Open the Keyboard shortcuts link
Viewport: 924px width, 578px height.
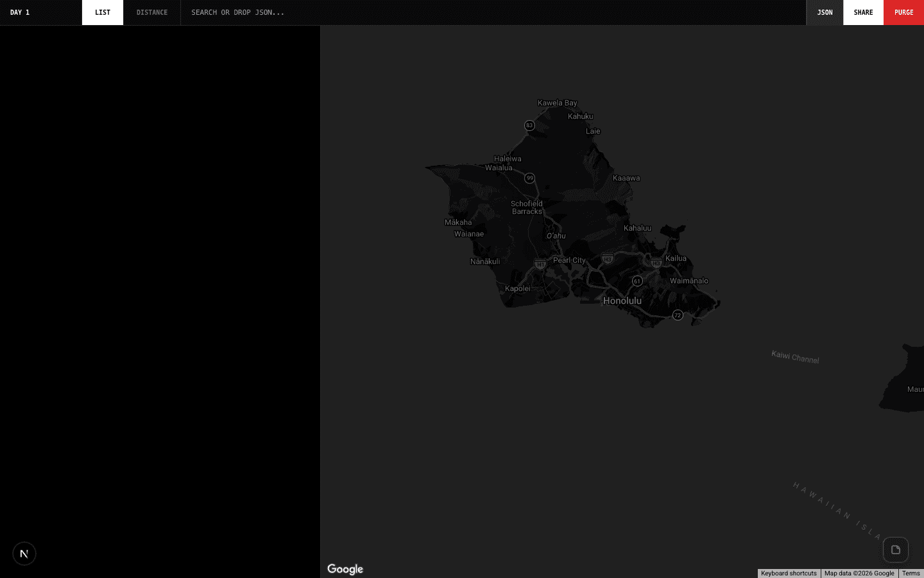[789, 574]
